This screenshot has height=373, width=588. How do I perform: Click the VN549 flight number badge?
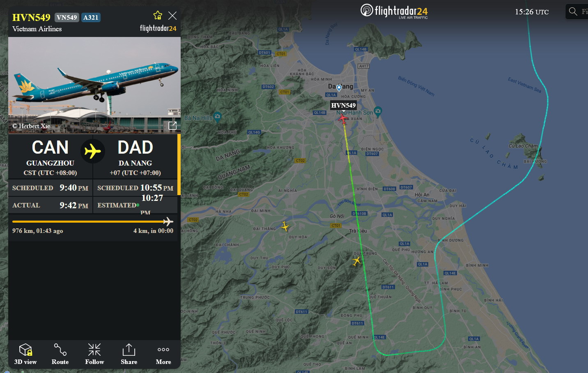67,17
